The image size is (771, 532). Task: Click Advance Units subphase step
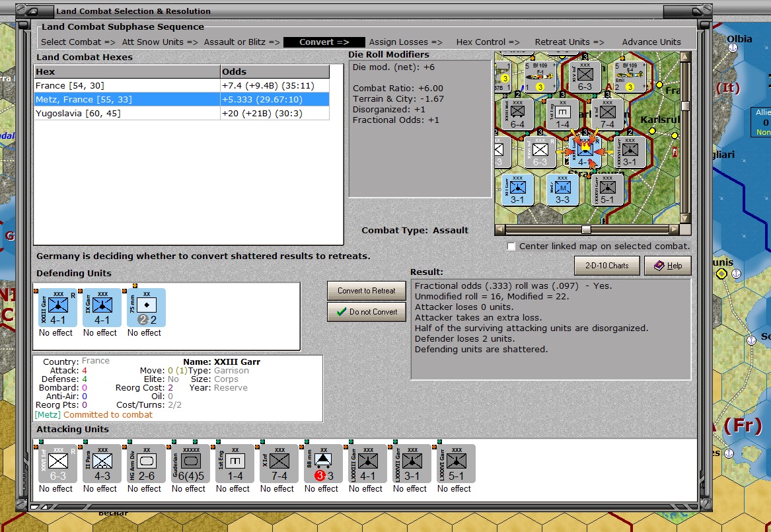point(651,42)
